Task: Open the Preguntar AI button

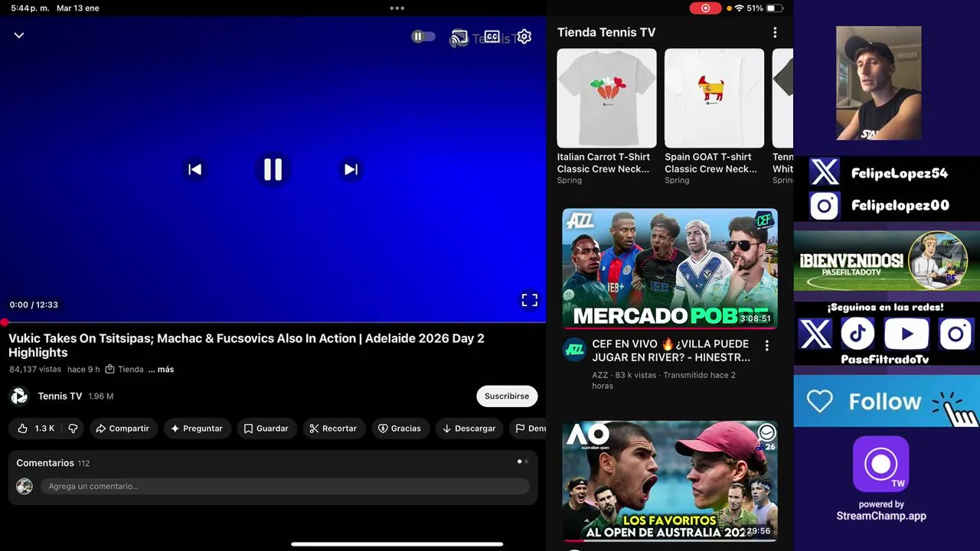Action: [196, 429]
